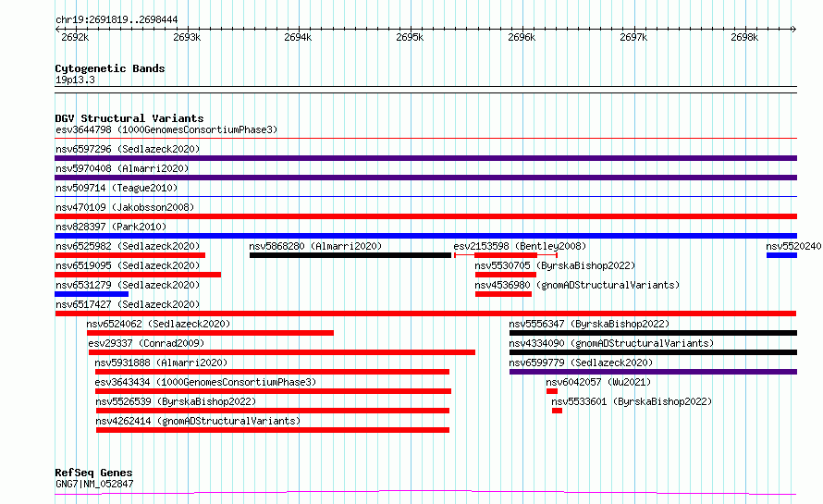Click the 2693k ruler tick label
The height and width of the screenshot is (504, 823).
(x=187, y=37)
